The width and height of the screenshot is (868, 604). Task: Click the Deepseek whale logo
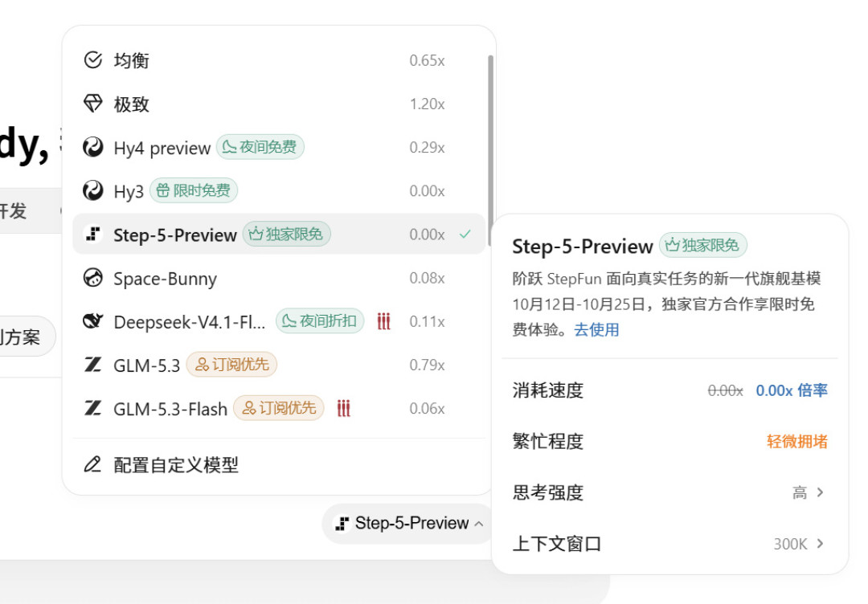coord(92,320)
